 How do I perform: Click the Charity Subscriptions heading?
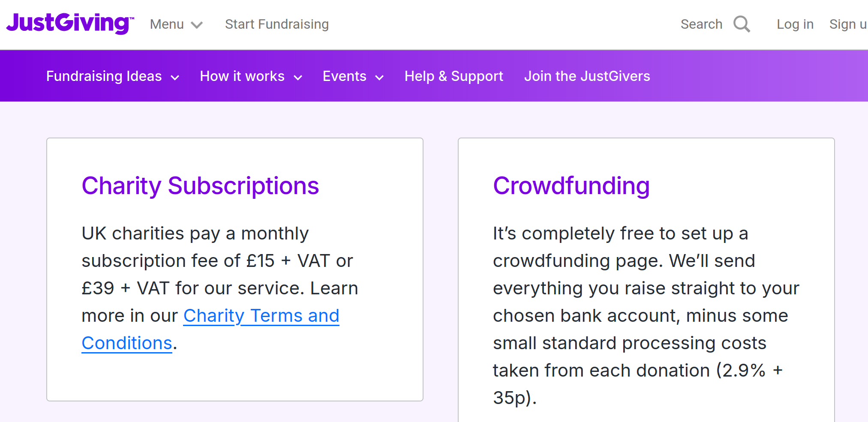click(x=200, y=186)
